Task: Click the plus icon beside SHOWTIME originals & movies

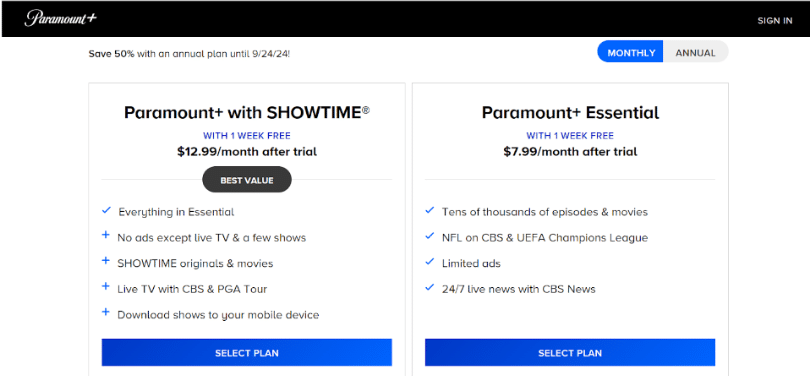Action: coord(106,261)
